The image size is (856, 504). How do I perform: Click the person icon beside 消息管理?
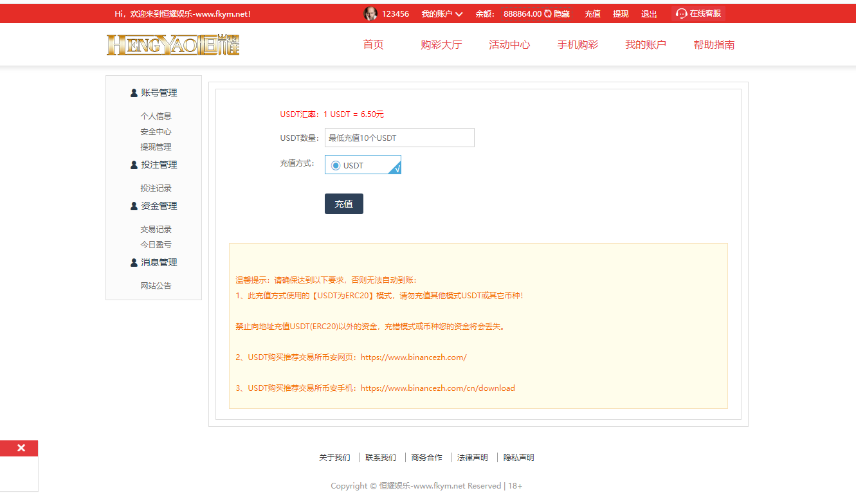pyautogui.click(x=133, y=262)
